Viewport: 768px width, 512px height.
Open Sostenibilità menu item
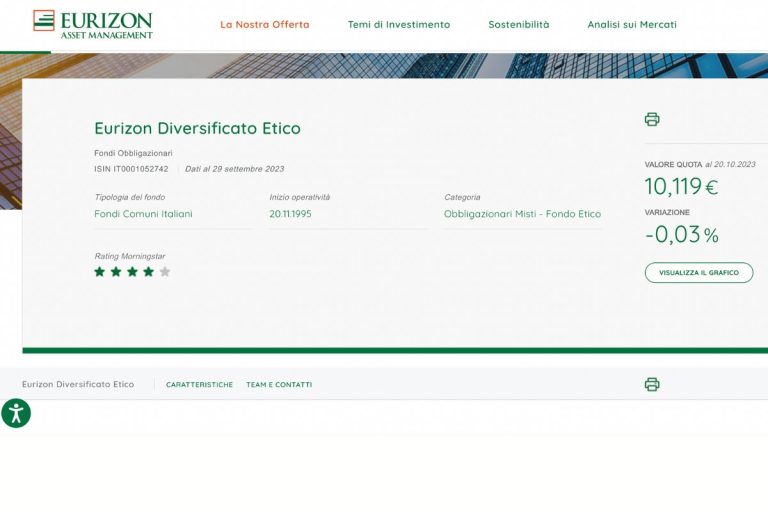pyautogui.click(x=519, y=24)
